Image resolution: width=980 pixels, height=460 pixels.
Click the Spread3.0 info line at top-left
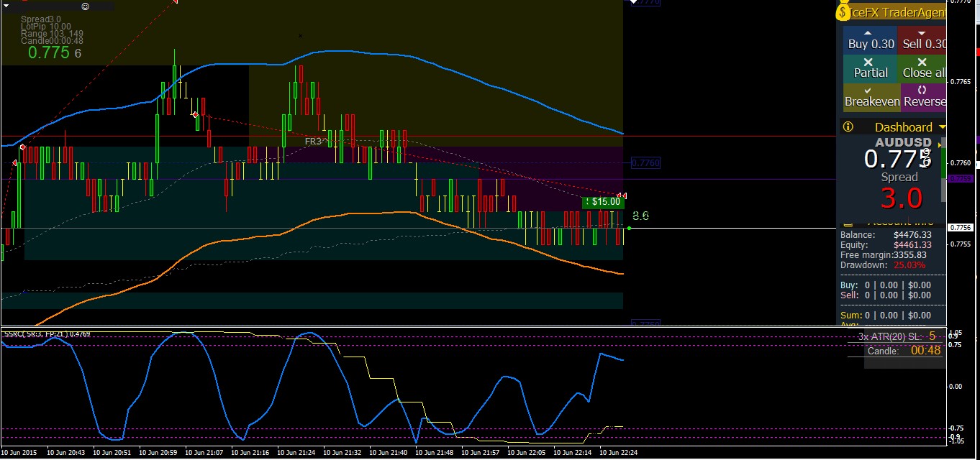point(41,19)
